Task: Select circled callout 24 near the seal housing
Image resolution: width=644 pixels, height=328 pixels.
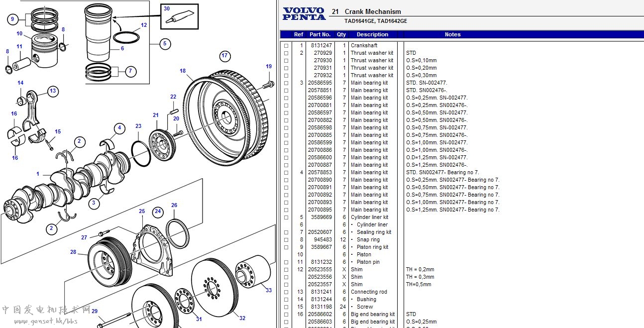Action: tap(157, 212)
